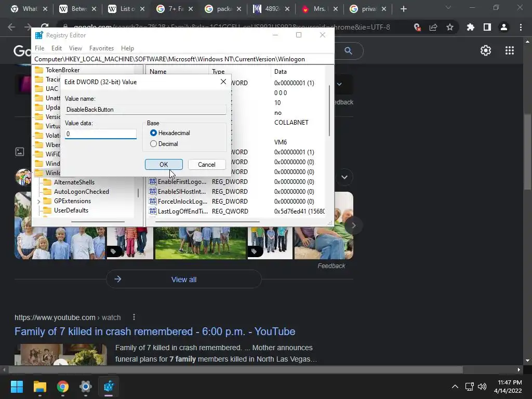Open the File menu in Registry Editor

click(x=39, y=48)
